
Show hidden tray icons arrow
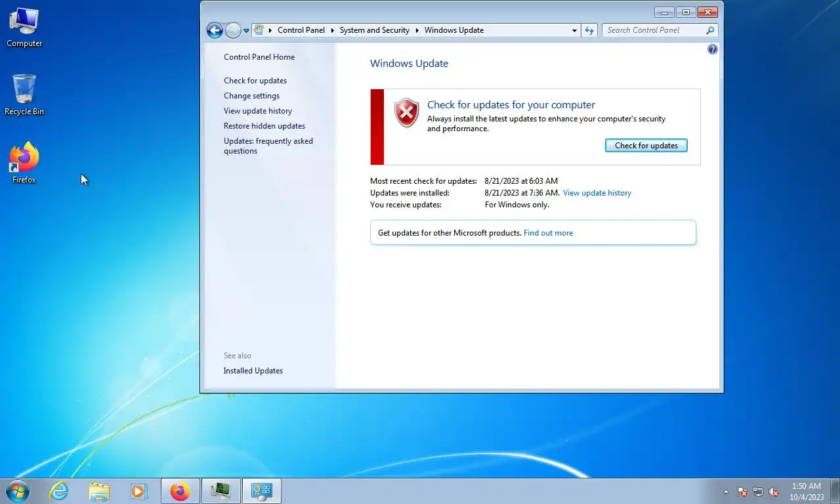coord(726,492)
